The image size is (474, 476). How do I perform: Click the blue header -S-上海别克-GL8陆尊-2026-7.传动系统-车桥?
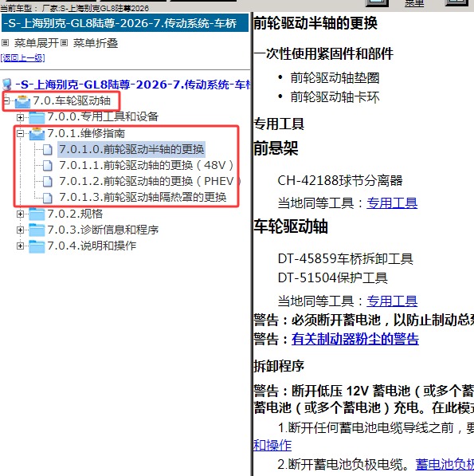pyautogui.click(x=125, y=23)
